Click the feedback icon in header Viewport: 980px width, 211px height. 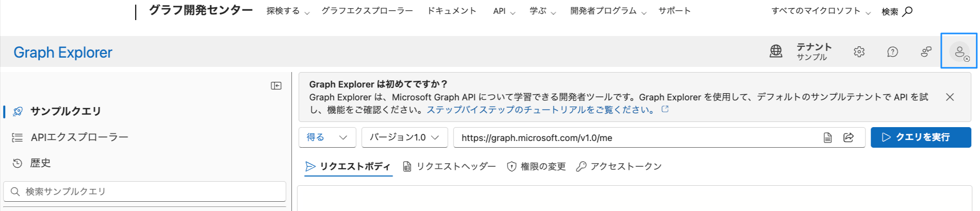(926, 51)
